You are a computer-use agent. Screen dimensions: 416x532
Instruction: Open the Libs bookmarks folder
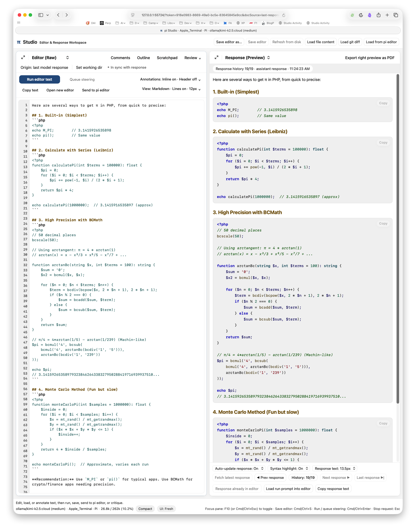[x=169, y=23]
